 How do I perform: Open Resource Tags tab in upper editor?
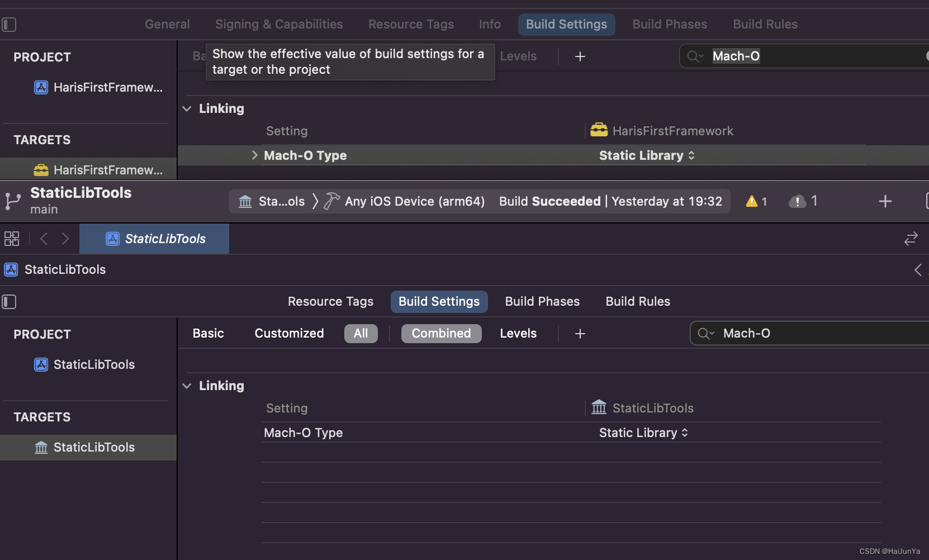411,25
